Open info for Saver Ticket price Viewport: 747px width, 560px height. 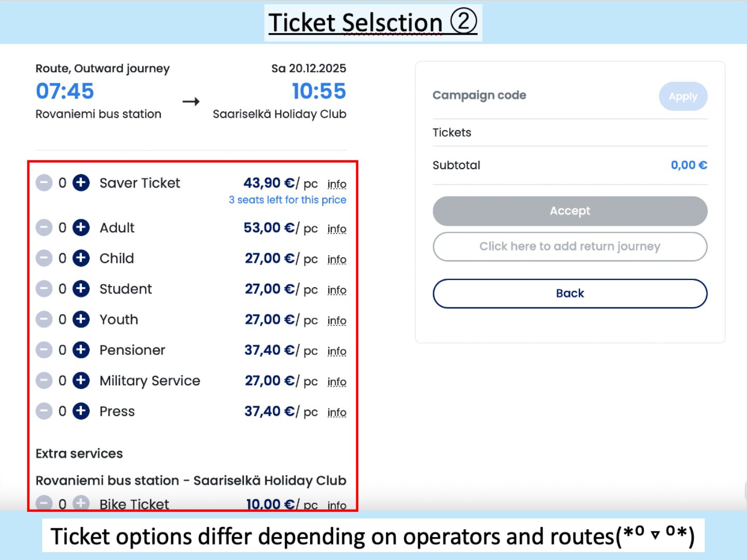[x=337, y=184]
